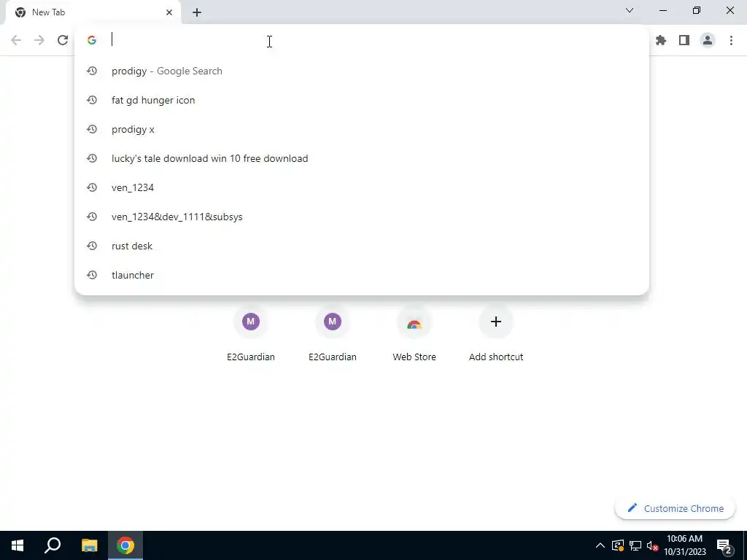Click the Google logo in the address bar
Image resolution: width=747 pixels, height=560 pixels.
92,40
